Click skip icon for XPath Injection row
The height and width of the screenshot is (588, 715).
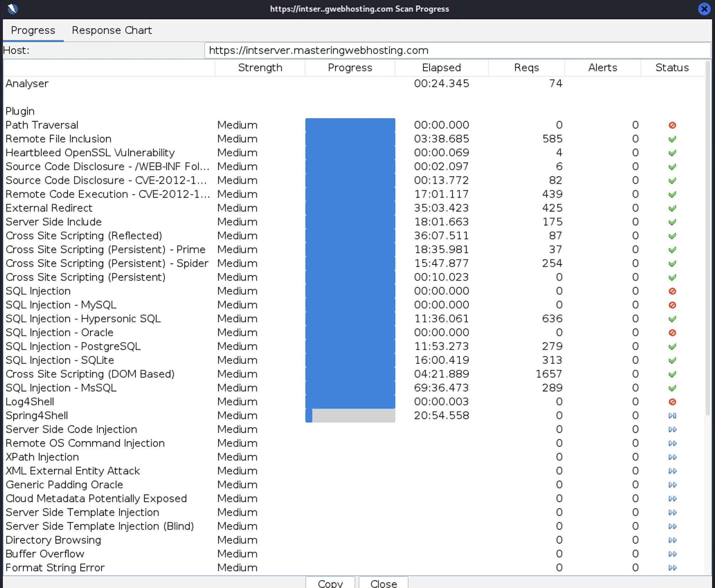[x=672, y=457]
